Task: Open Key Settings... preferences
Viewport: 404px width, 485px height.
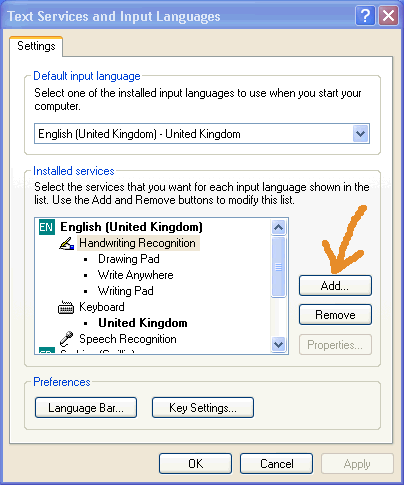Action: pos(203,408)
